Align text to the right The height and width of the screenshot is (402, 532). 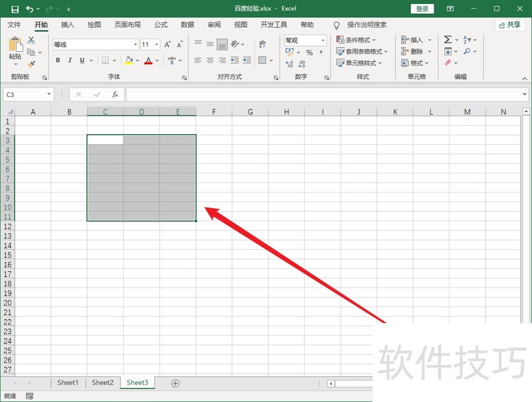[222, 60]
